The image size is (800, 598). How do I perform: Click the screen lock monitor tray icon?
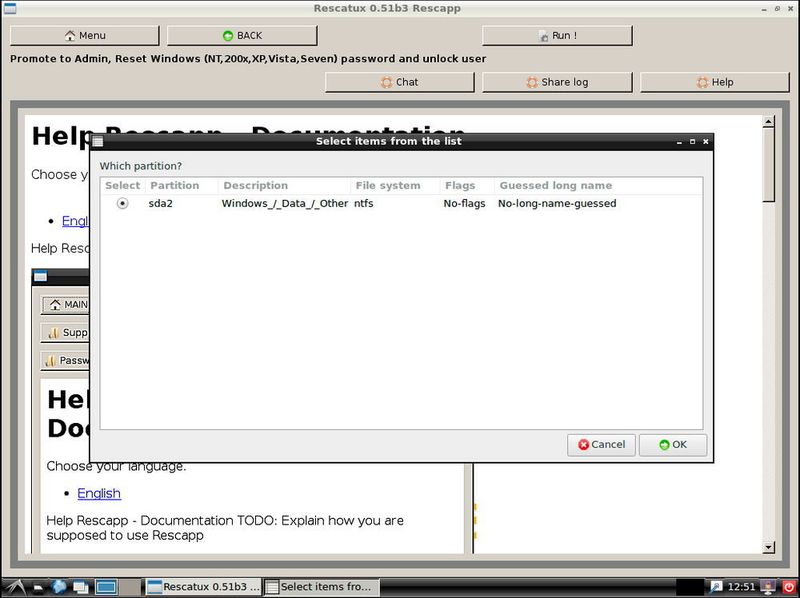tap(768, 587)
